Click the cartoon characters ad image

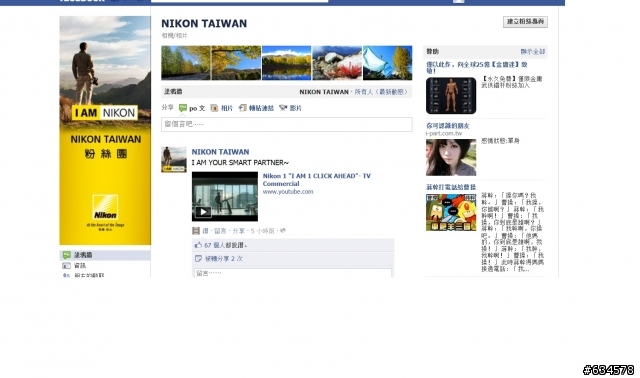(451, 213)
